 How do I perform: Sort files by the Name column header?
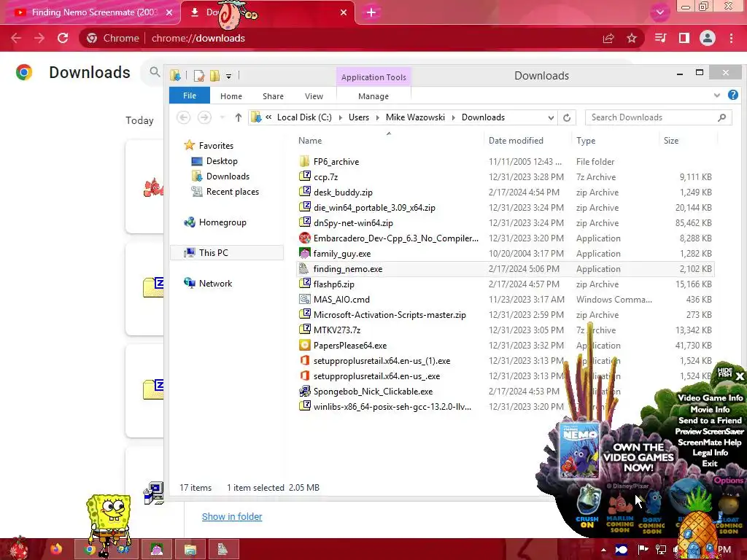pos(310,141)
